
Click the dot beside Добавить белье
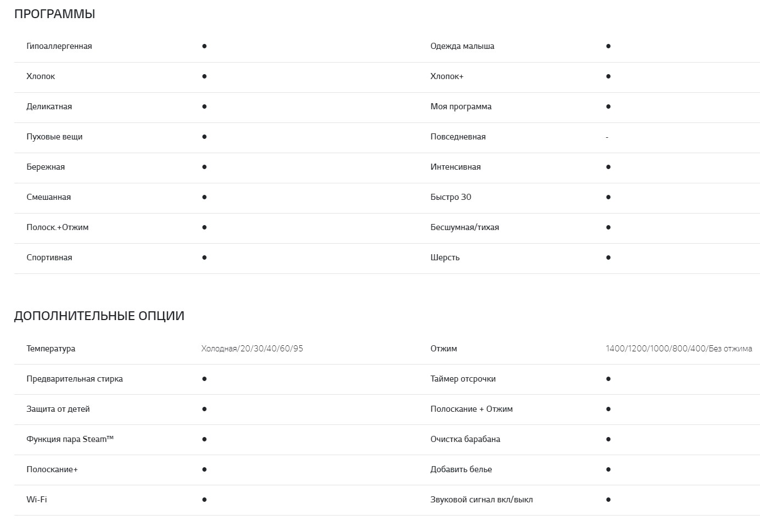(608, 469)
